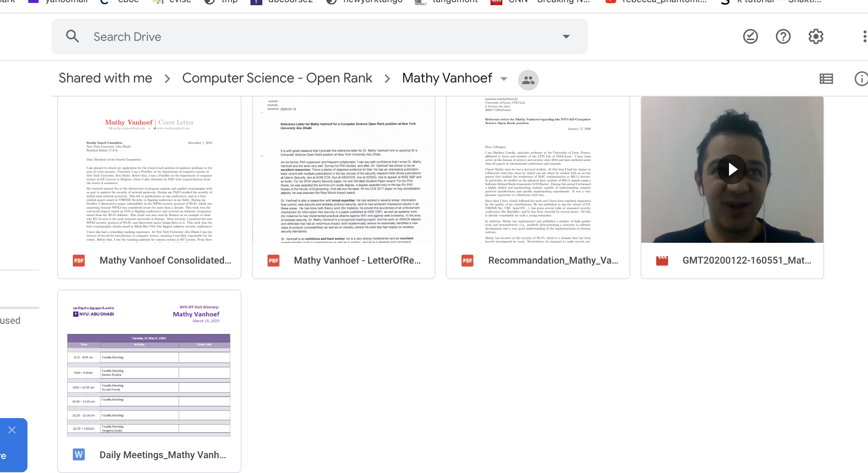Expand breadcrumb chevron after Shared with me

(167, 79)
